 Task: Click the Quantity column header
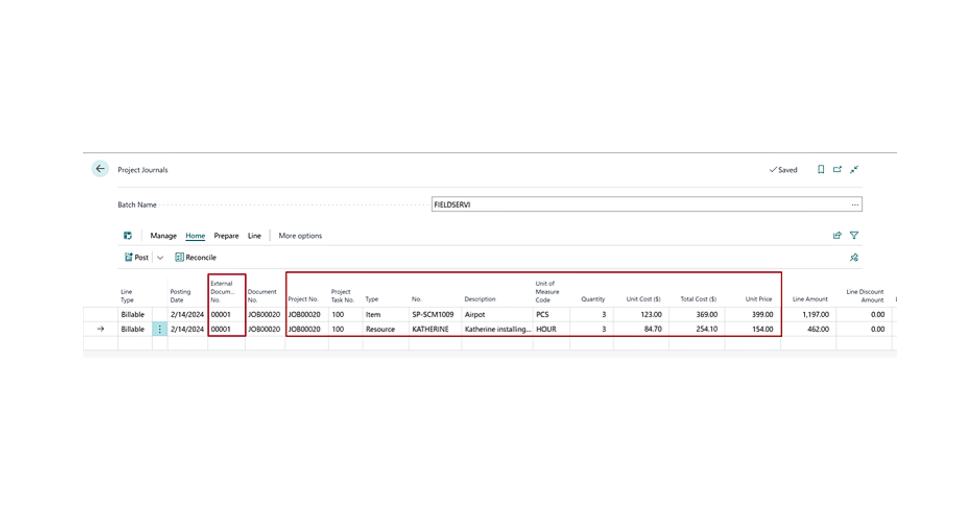[593, 299]
